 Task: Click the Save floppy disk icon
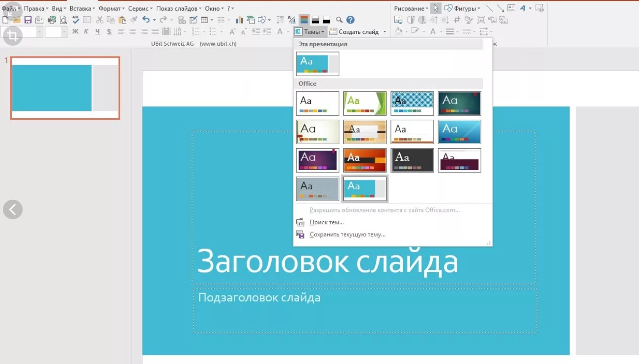coord(28,20)
